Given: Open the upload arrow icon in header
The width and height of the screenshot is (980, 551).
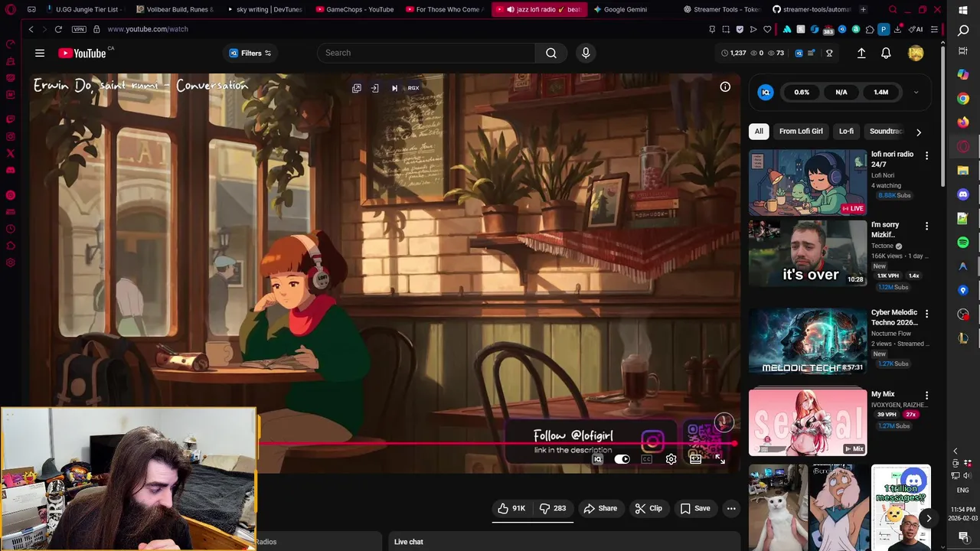Looking at the screenshot, I should click(861, 53).
